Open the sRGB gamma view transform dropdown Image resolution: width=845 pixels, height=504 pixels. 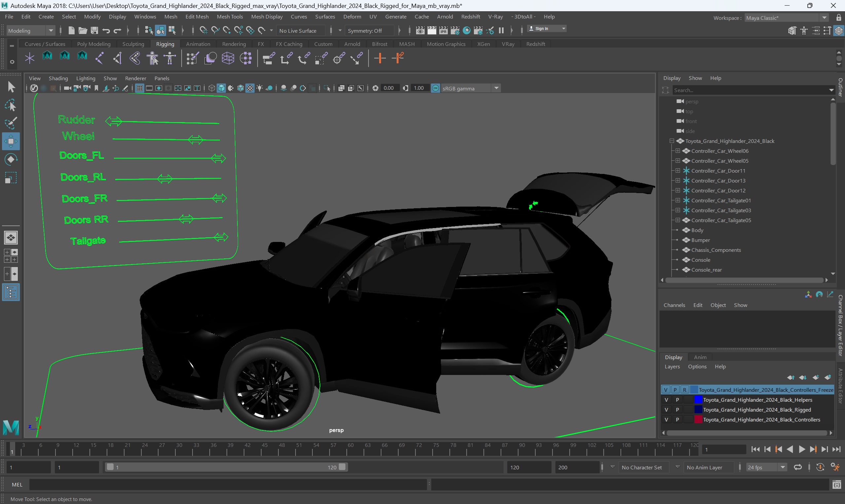point(471,88)
